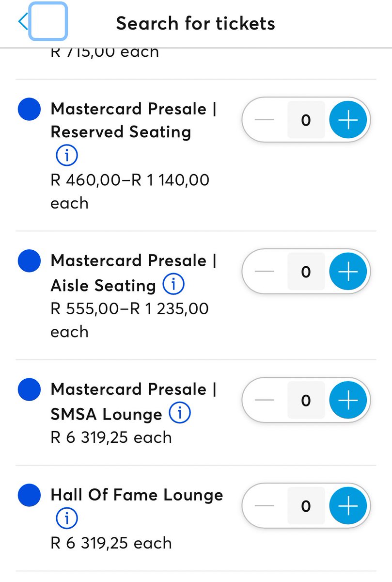Decrease Aisle Seating ticket quantity

point(265,272)
